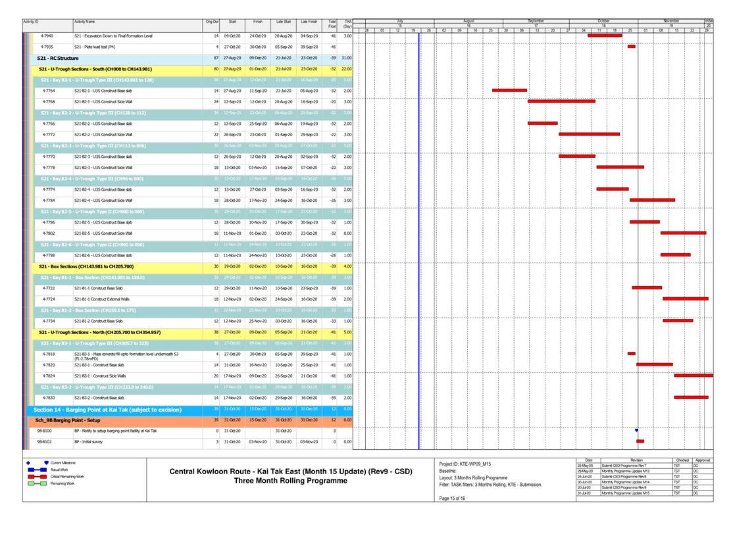Click the milestone marker for activity 98-8100
The image size is (756, 534).
coord(636,431)
